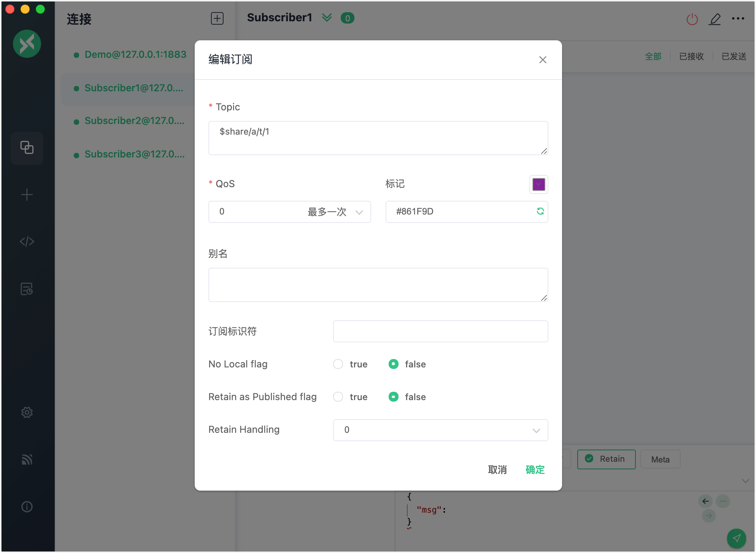Screen dimensions: 756x553
Task: Click the broadcast/websocket icon in sidebar
Action: click(x=27, y=459)
